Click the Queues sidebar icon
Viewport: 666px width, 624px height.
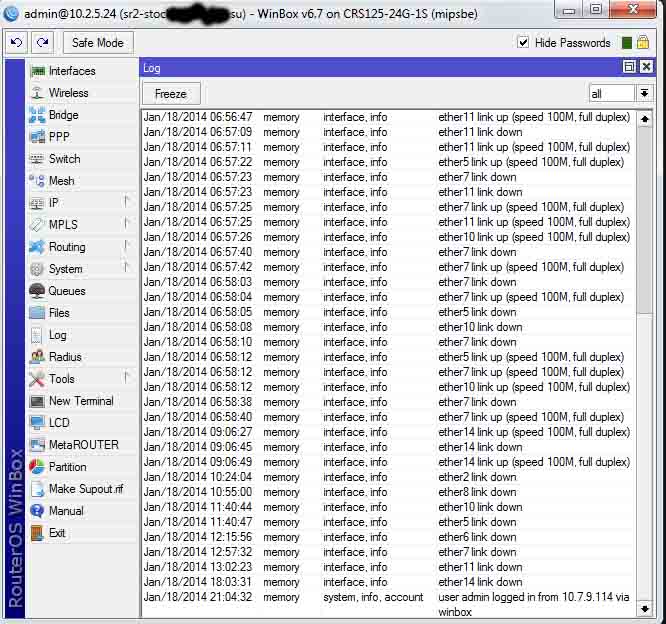click(37, 291)
